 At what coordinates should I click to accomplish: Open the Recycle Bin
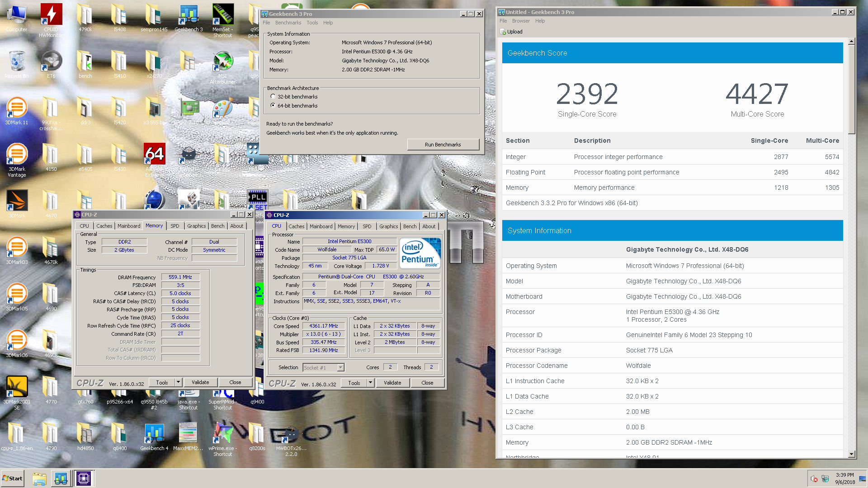pos(17,64)
